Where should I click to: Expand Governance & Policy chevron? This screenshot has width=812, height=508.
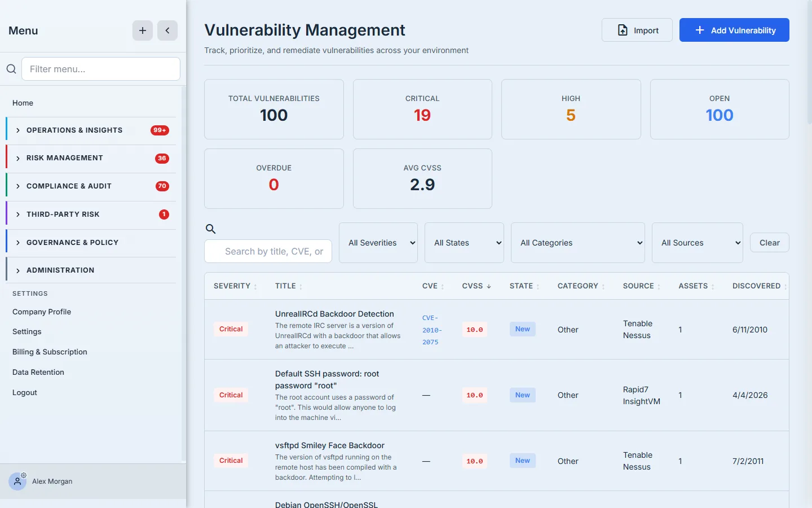click(x=18, y=243)
